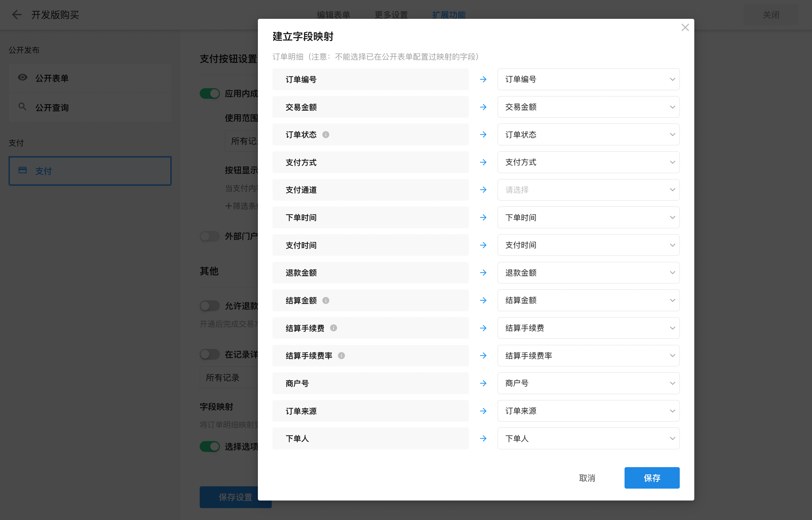812x520 pixels.
Task: Open the 支付通道 请选择 dropdown
Action: click(588, 190)
